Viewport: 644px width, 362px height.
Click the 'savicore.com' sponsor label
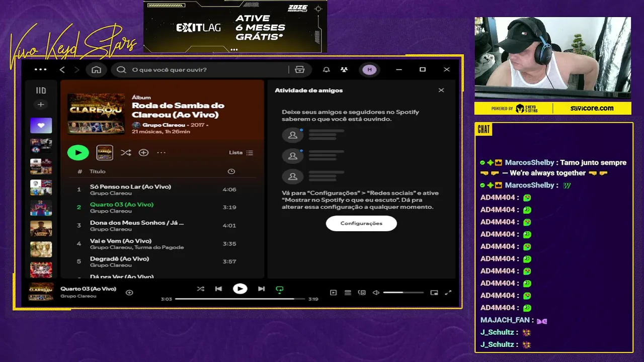tap(592, 108)
